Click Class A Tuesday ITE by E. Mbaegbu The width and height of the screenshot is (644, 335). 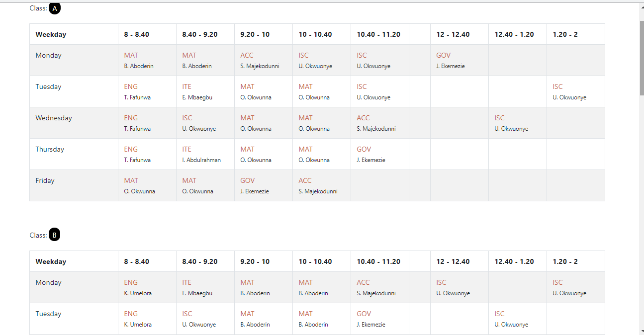pyautogui.click(x=205, y=91)
